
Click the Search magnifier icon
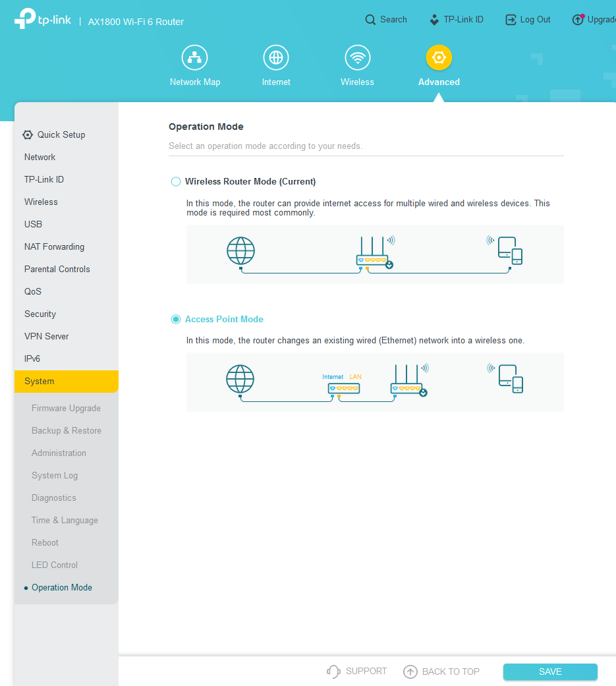click(371, 20)
